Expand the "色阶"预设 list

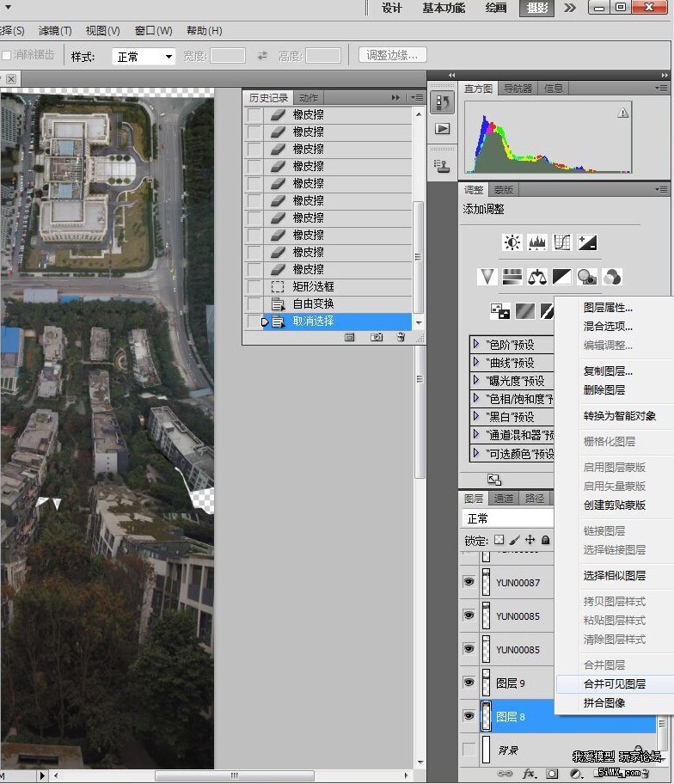click(x=476, y=344)
